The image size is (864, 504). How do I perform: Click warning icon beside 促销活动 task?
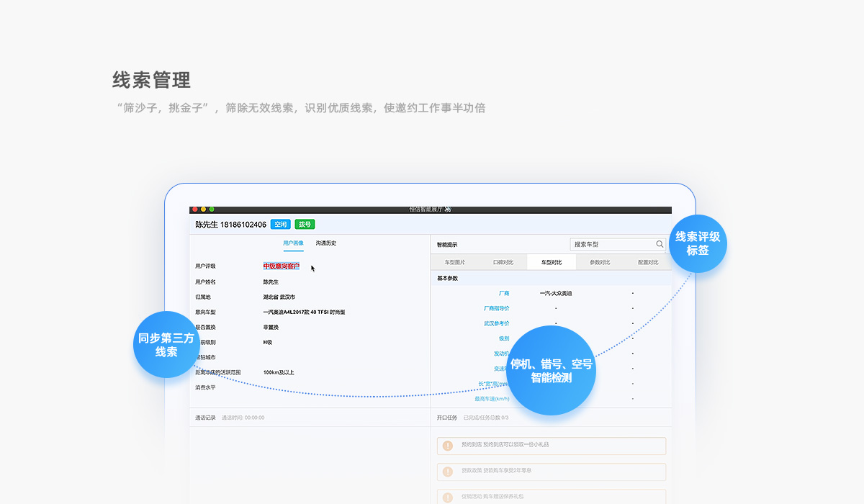click(x=448, y=497)
